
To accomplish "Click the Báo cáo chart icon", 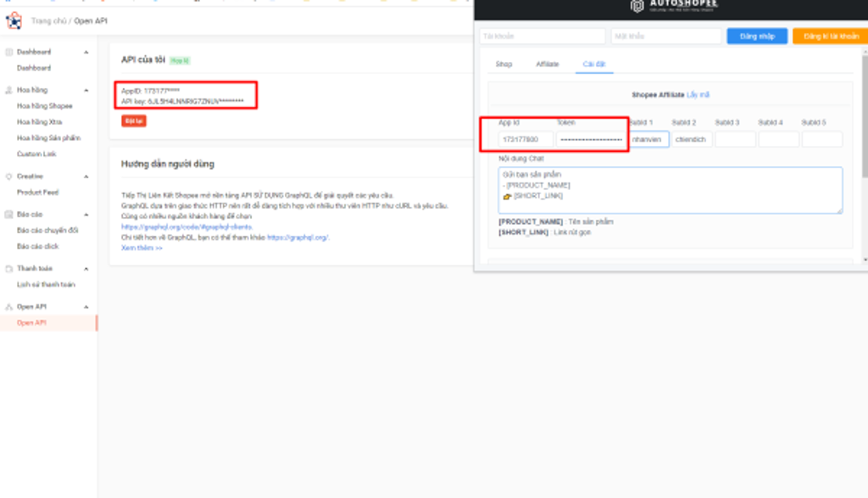I will pyautogui.click(x=9, y=215).
